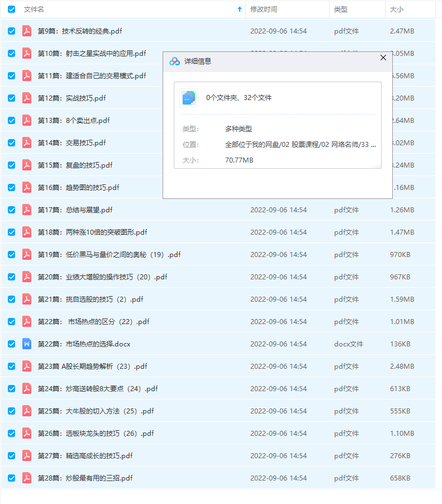Click the PDF icon of 第17篇：总结与展望.pdf
Image resolution: width=442 pixels, height=504 pixels.
click(27, 210)
